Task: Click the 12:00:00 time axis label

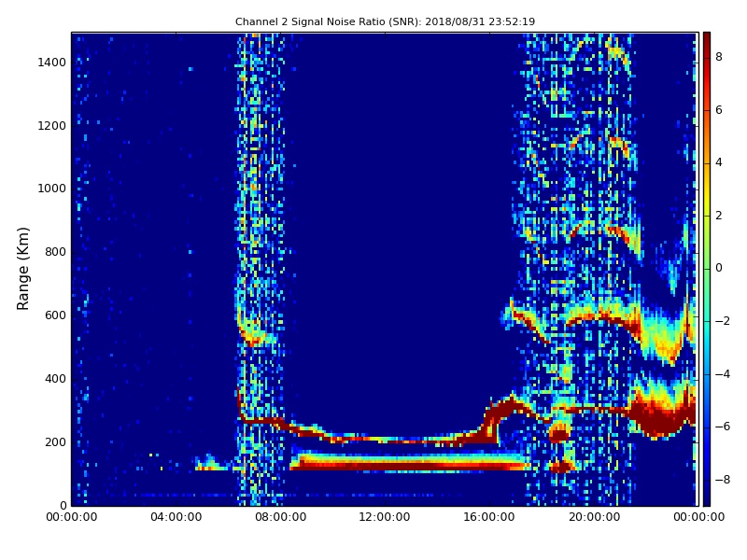Action: [385, 517]
